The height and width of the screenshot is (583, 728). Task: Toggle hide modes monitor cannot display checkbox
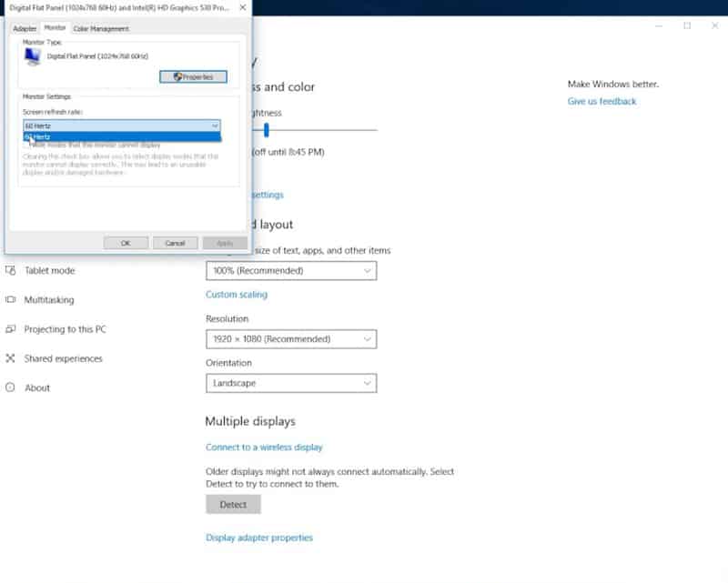coord(26,145)
